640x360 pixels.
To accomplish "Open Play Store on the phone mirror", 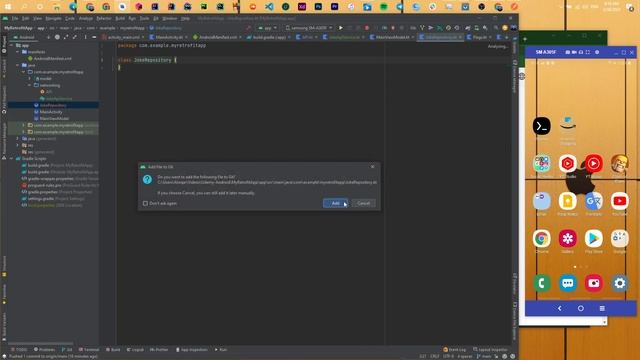I will [593, 238].
